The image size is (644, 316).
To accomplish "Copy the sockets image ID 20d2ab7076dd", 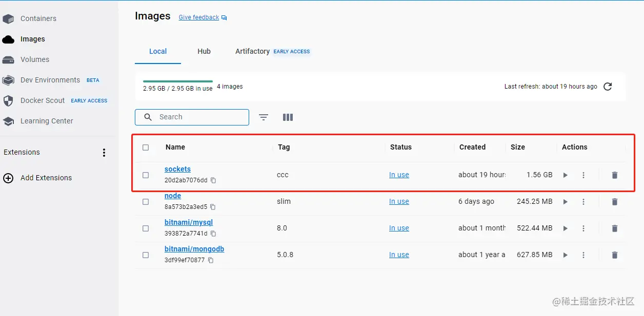I will (213, 180).
